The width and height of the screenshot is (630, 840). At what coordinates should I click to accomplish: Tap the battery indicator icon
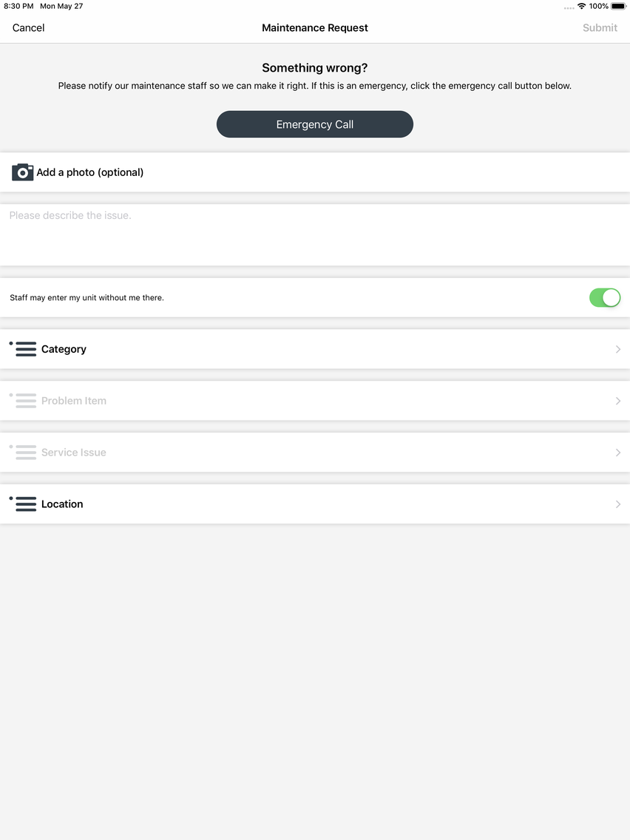618,6
